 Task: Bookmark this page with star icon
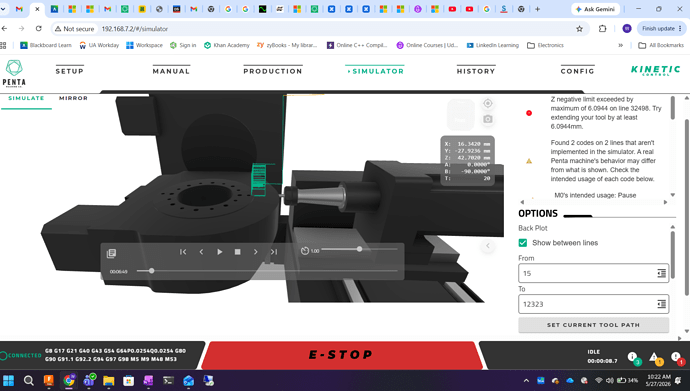(x=580, y=29)
